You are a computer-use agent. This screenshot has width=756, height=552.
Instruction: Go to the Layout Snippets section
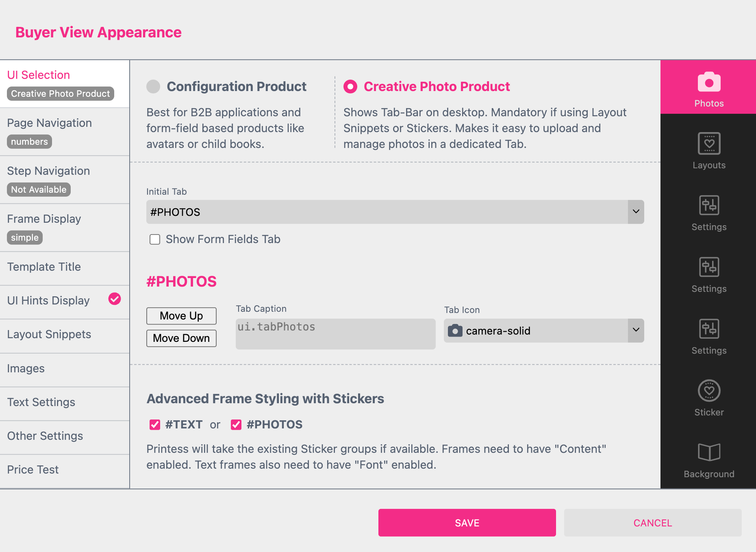click(x=49, y=334)
